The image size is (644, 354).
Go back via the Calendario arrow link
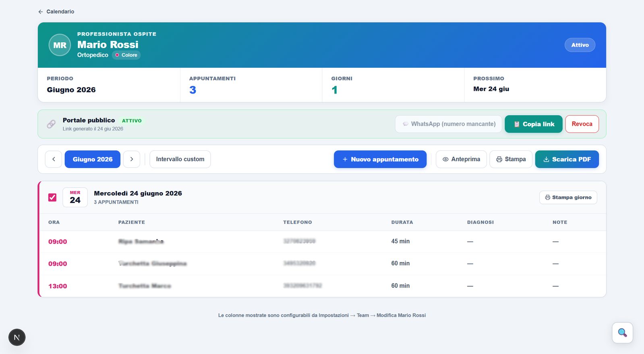click(56, 12)
